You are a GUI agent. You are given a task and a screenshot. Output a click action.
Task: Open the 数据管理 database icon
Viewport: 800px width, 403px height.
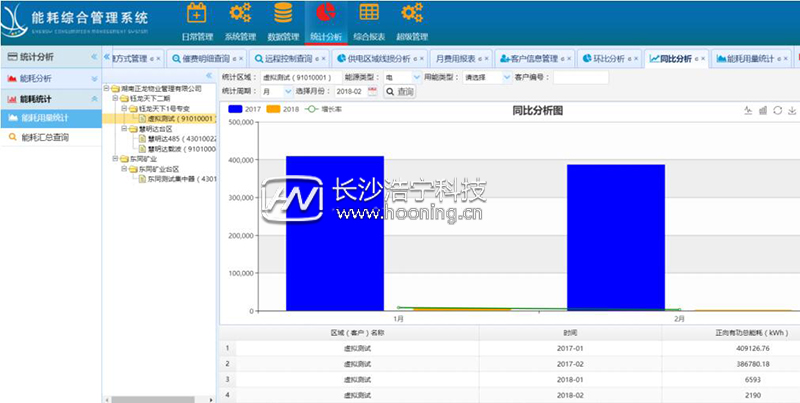283,14
